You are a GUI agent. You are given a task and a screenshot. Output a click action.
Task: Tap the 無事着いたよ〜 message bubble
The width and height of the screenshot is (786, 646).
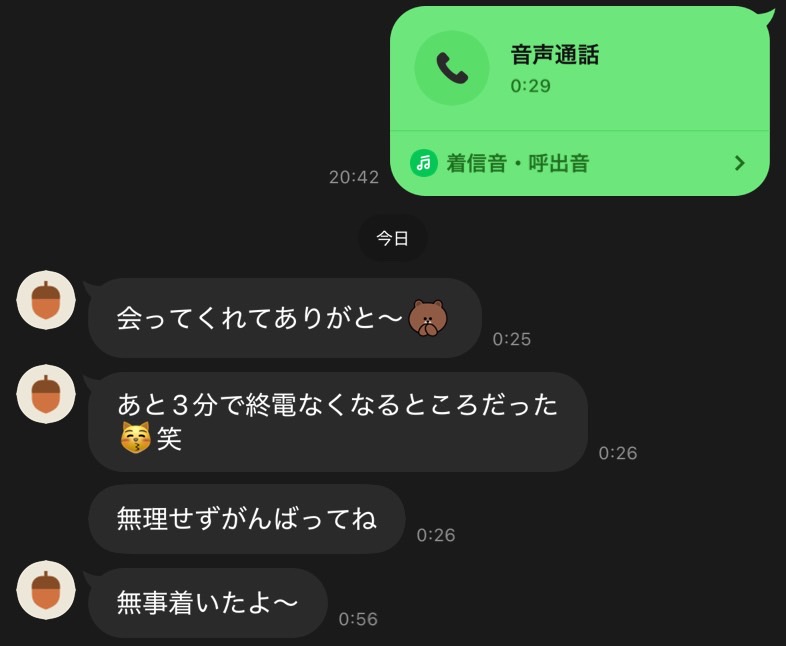click(x=208, y=602)
